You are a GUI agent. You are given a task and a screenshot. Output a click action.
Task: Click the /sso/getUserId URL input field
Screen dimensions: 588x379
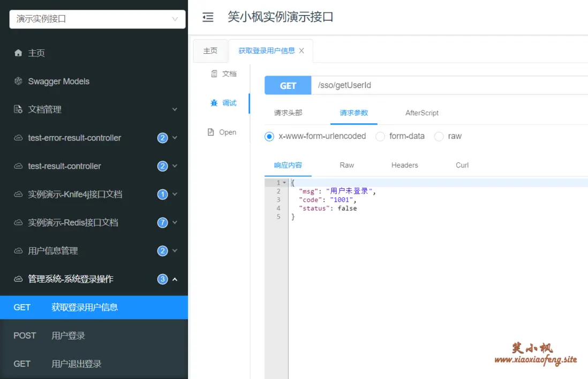tap(450, 85)
